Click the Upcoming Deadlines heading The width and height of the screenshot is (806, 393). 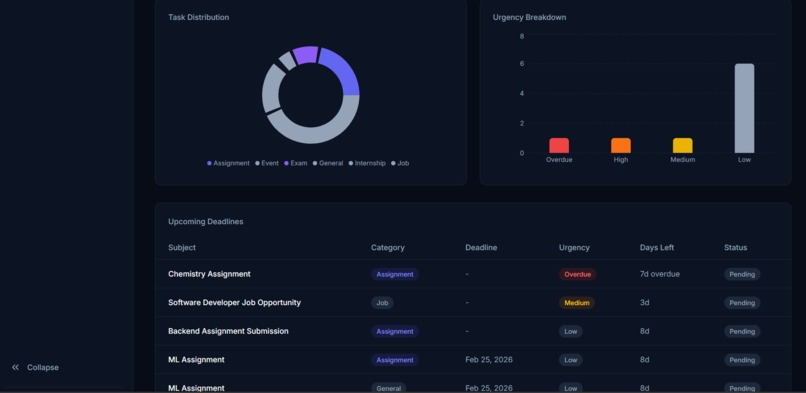pos(206,221)
